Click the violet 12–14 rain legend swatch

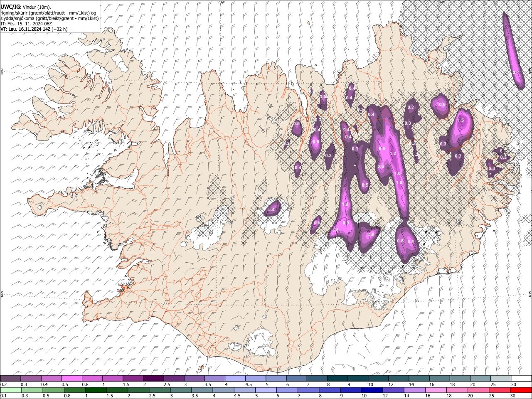click(x=393, y=390)
